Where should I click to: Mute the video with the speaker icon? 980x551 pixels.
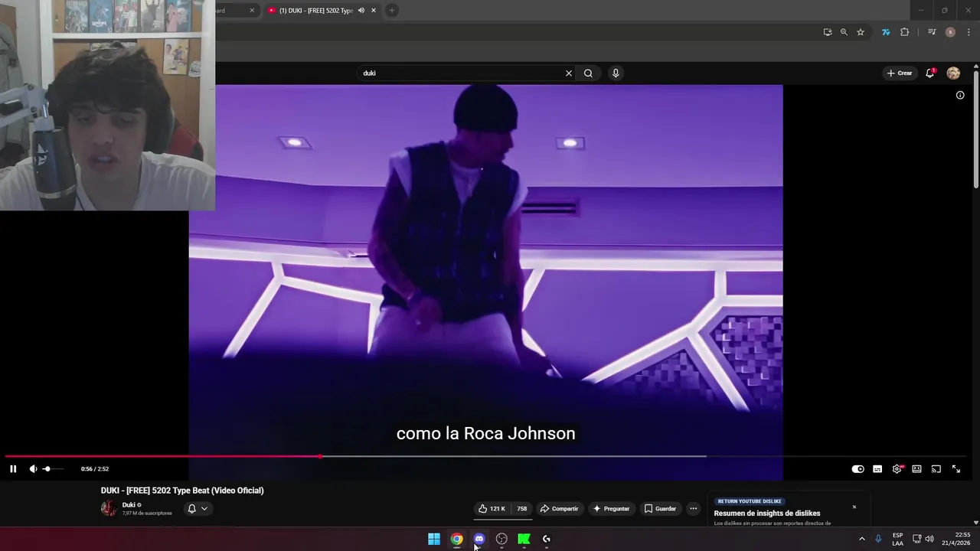tap(33, 469)
